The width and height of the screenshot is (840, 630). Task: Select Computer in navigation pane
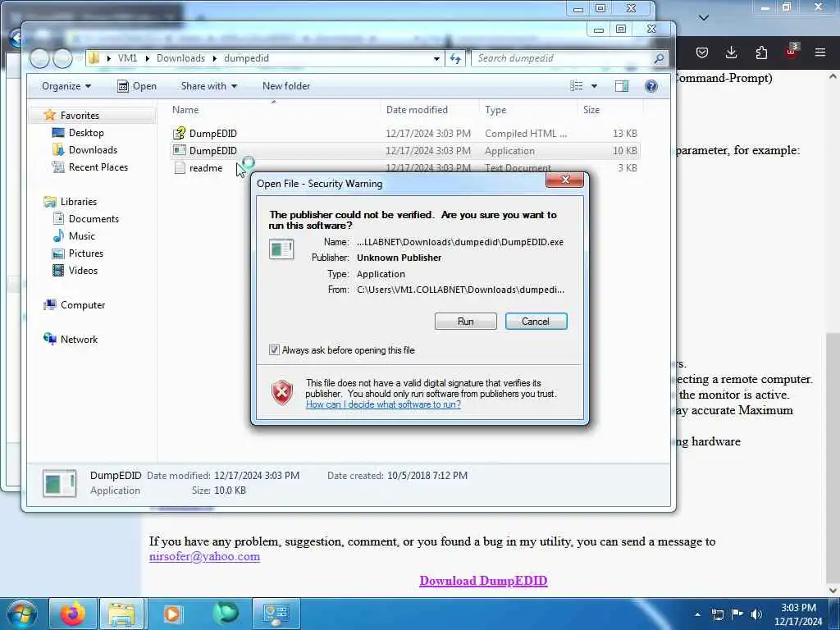83,305
